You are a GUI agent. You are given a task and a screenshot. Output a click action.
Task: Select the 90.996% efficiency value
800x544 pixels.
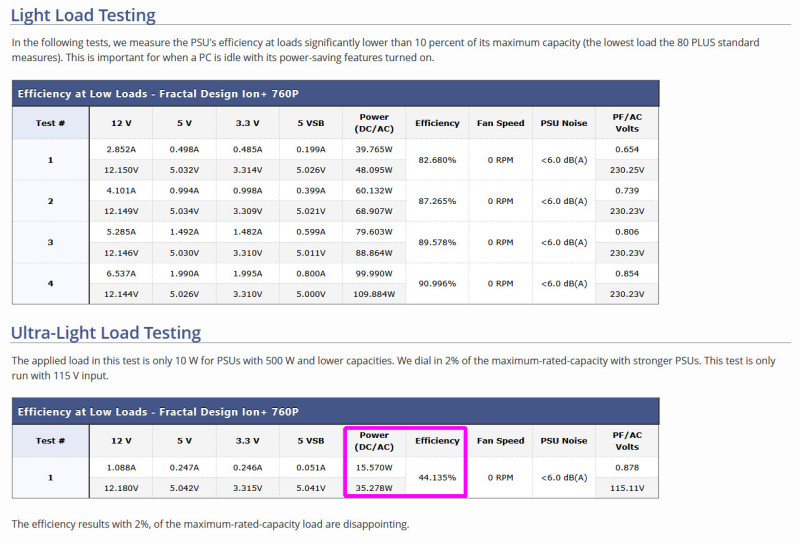pyautogui.click(x=437, y=284)
